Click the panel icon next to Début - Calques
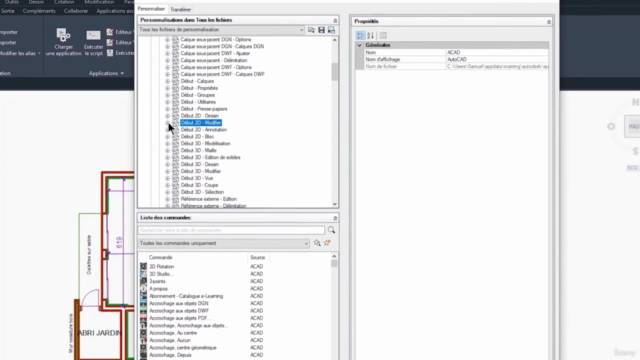This screenshot has height=360, width=640. tap(176, 81)
